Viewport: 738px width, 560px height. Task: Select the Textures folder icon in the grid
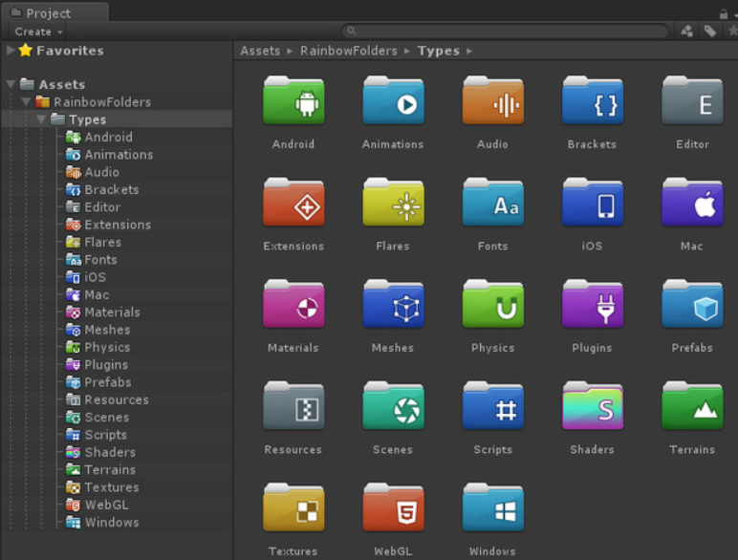(x=293, y=506)
